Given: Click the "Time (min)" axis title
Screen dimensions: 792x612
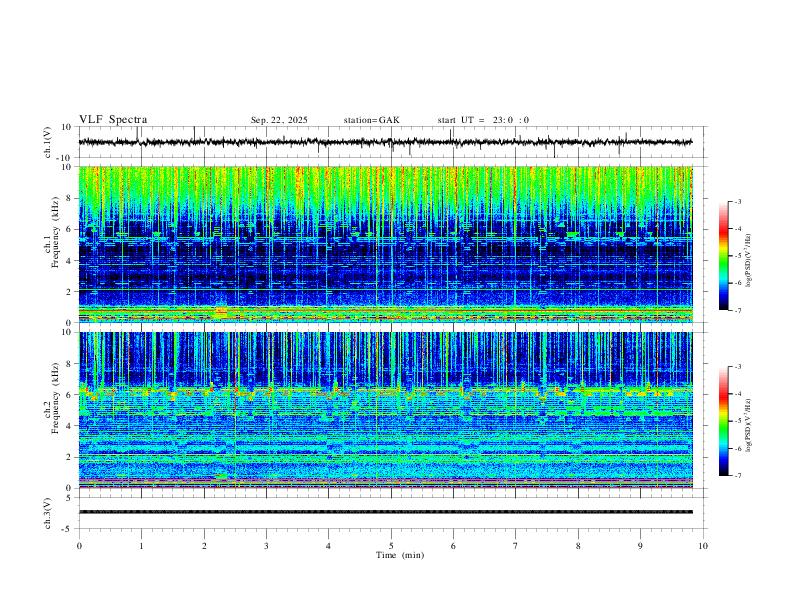Looking at the screenshot, I should (400, 555).
